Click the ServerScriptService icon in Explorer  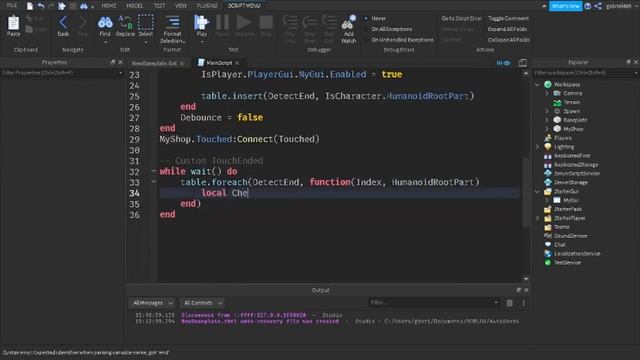548,173
